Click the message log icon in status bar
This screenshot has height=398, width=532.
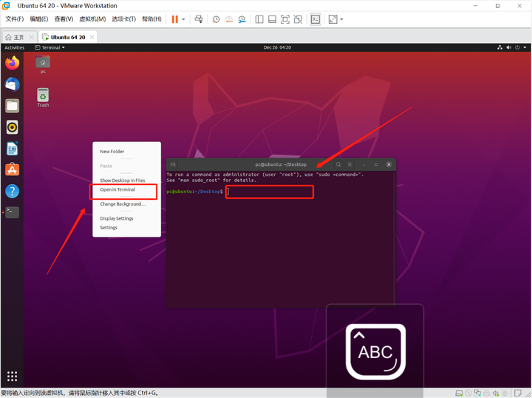click(x=517, y=394)
